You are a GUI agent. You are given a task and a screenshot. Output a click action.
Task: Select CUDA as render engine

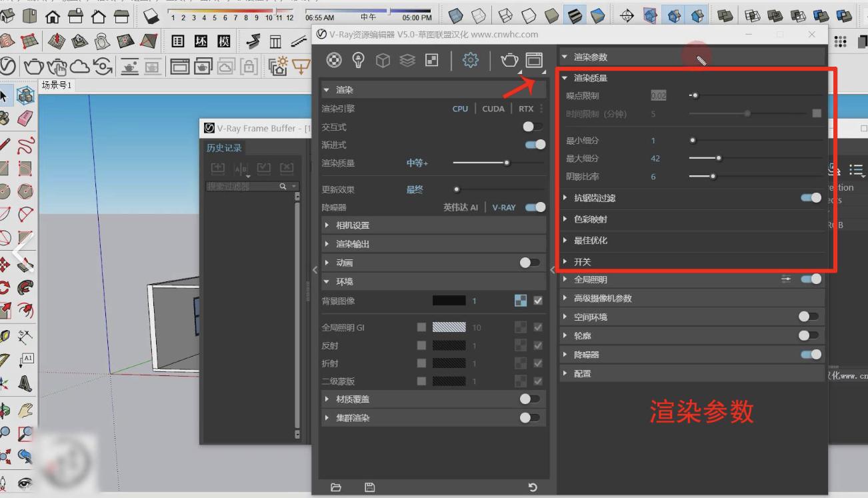(x=493, y=109)
